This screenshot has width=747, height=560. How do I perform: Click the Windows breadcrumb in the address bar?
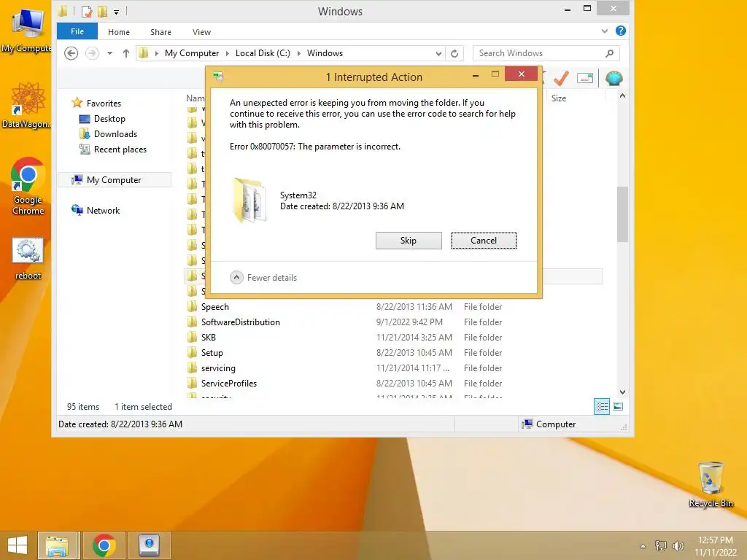325,53
